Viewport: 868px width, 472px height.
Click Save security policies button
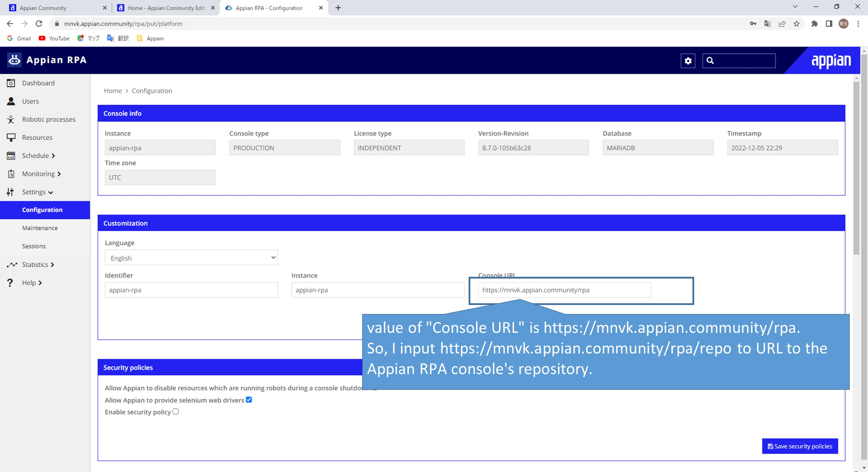point(800,446)
